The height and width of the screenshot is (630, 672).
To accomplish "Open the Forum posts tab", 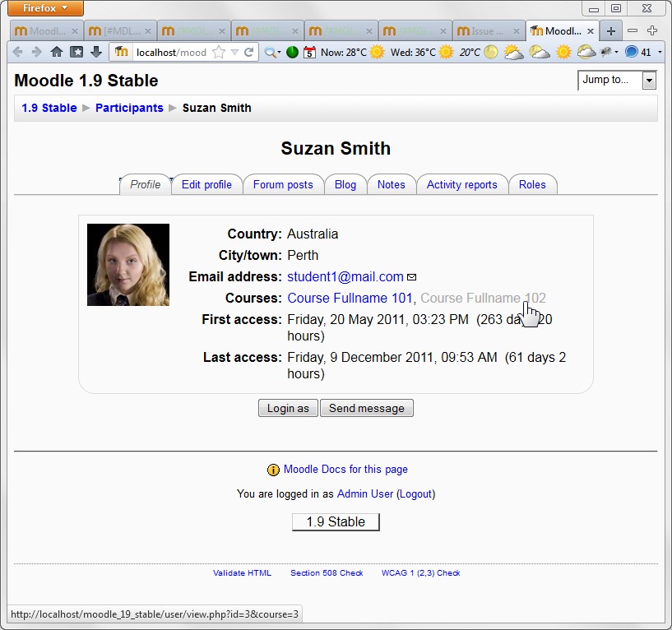I will tap(283, 185).
